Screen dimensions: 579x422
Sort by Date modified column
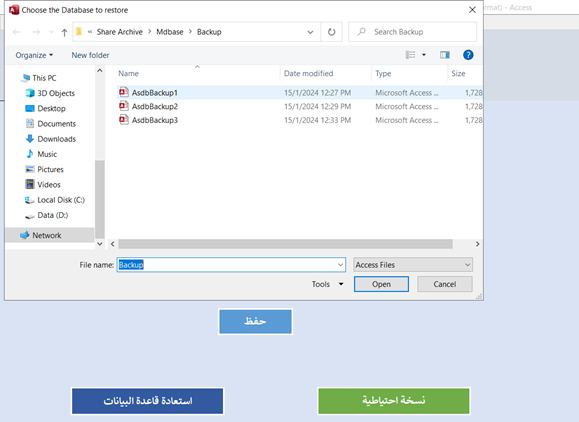point(308,73)
